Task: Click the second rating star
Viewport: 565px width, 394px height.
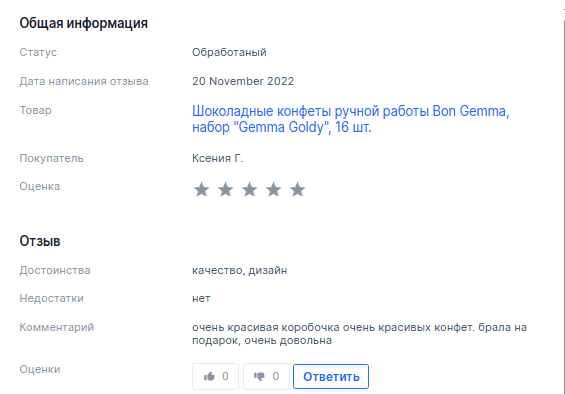Action: pos(226,190)
